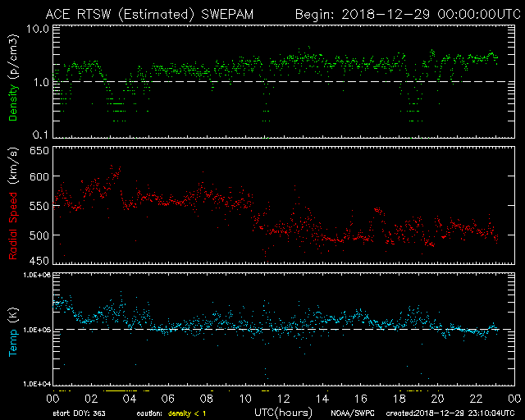The height and width of the screenshot is (420, 525).
Task: Click the 06 hour mark on time axis
Action: pyautogui.click(x=167, y=398)
